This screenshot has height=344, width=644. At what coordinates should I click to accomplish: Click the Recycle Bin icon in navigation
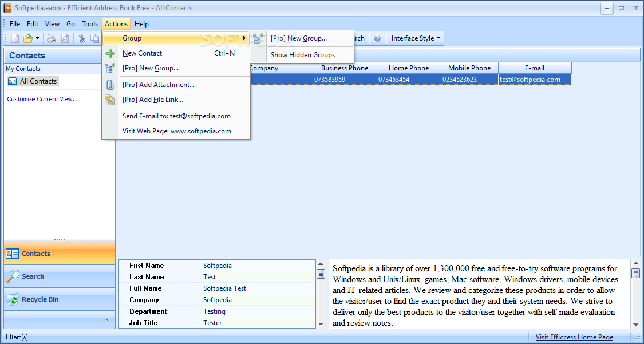(13, 300)
